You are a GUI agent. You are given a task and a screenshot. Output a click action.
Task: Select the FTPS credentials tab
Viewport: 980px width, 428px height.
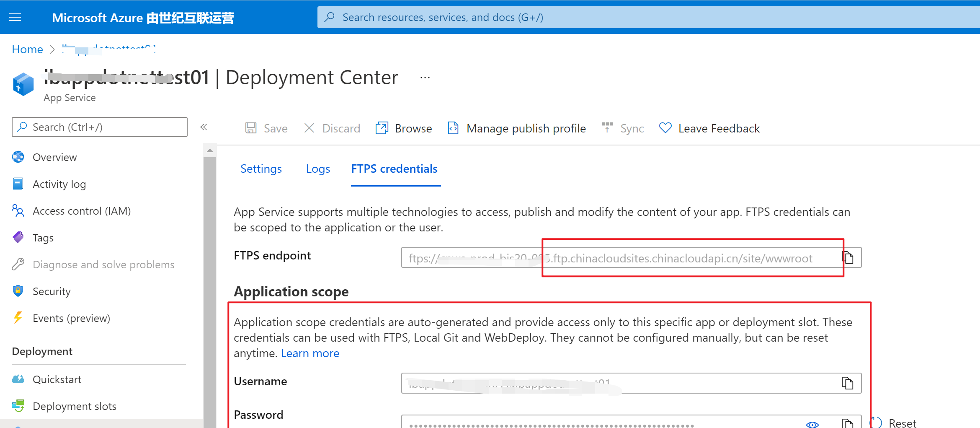(x=395, y=169)
